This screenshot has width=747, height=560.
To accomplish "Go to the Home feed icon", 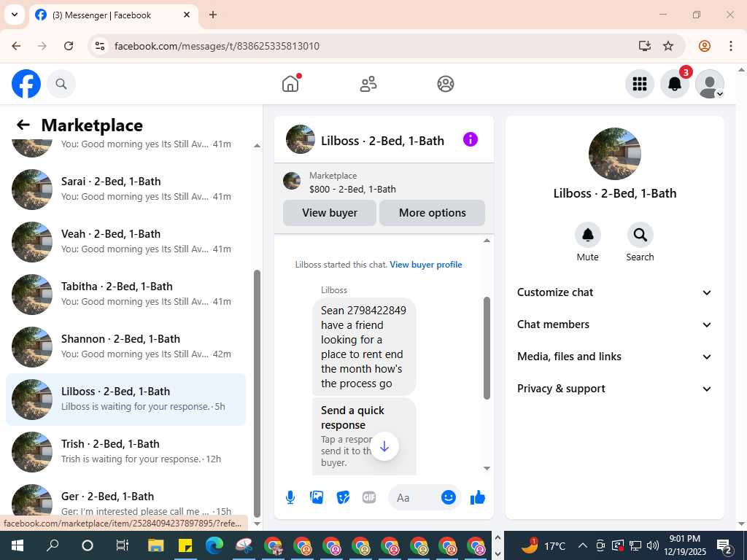I will tap(290, 84).
